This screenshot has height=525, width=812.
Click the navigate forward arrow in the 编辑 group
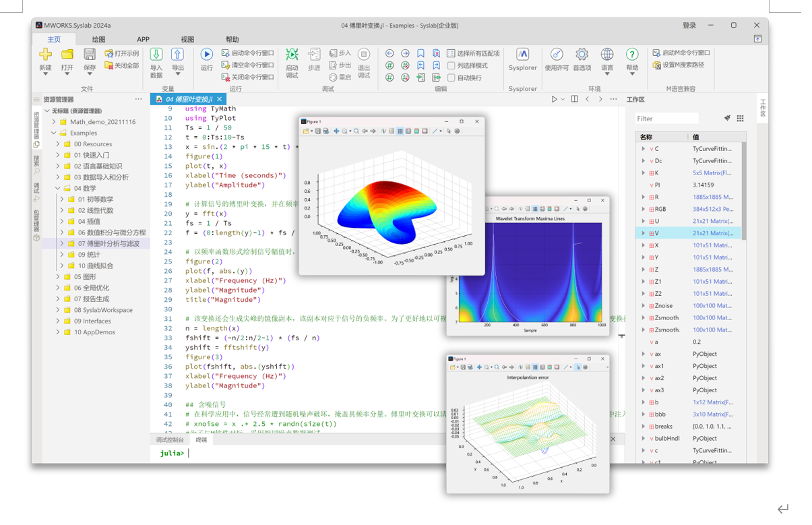(405, 53)
